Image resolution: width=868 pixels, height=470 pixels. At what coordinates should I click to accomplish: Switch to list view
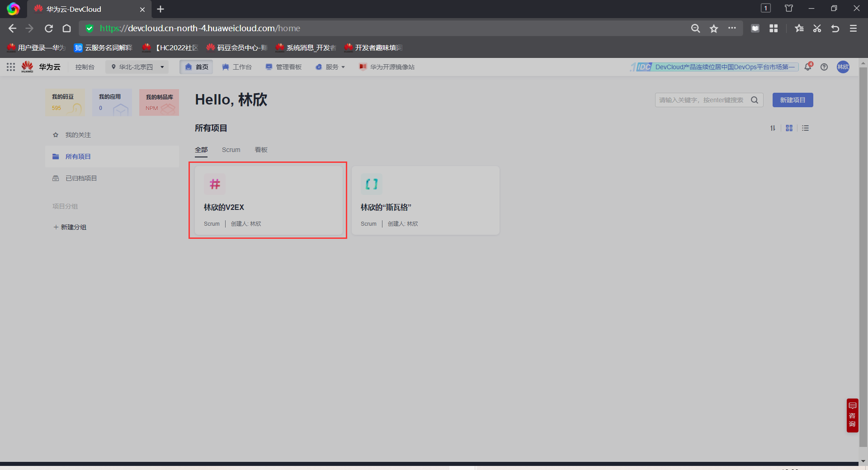[806, 128]
